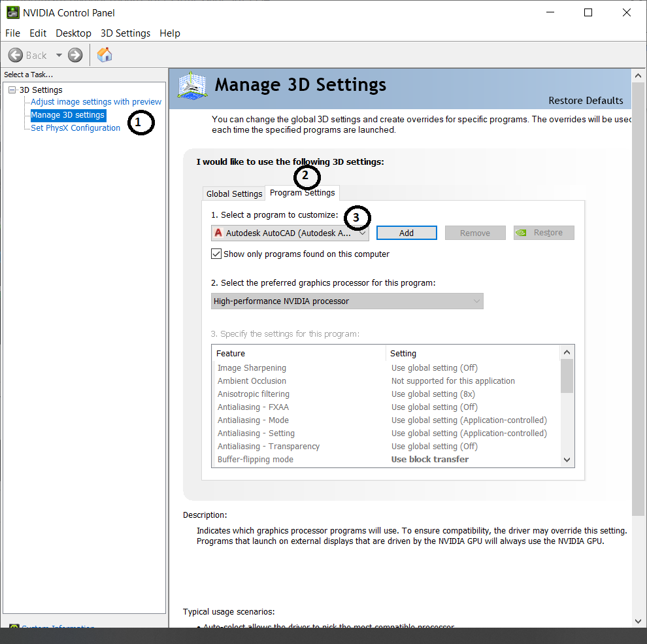Screen dimensions: 647x644
Task: Click the Back arrow icon
Action: pos(16,55)
